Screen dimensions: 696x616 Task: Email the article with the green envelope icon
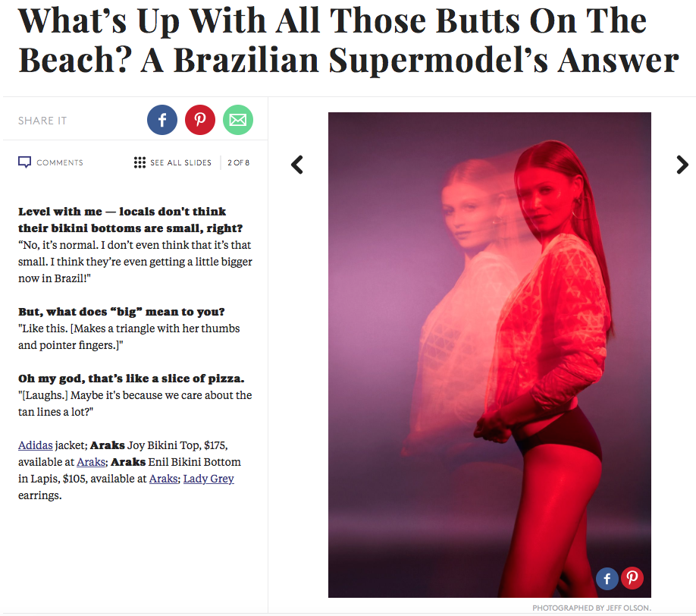(x=238, y=120)
